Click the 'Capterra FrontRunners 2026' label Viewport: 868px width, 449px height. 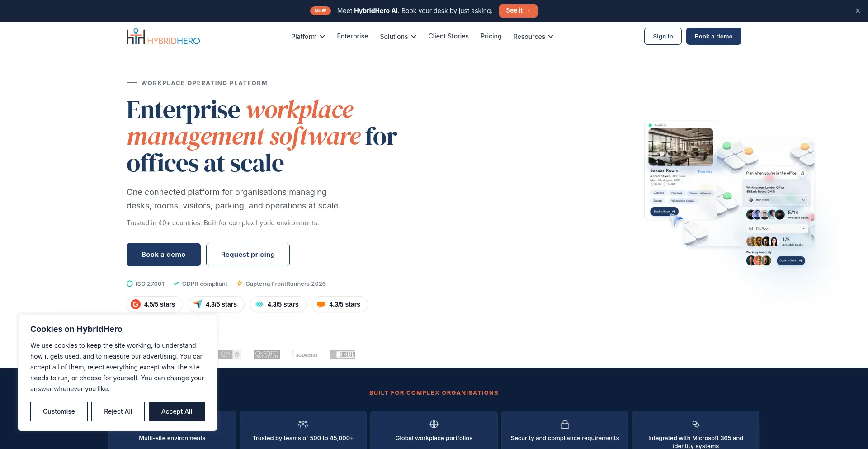(x=286, y=284)
